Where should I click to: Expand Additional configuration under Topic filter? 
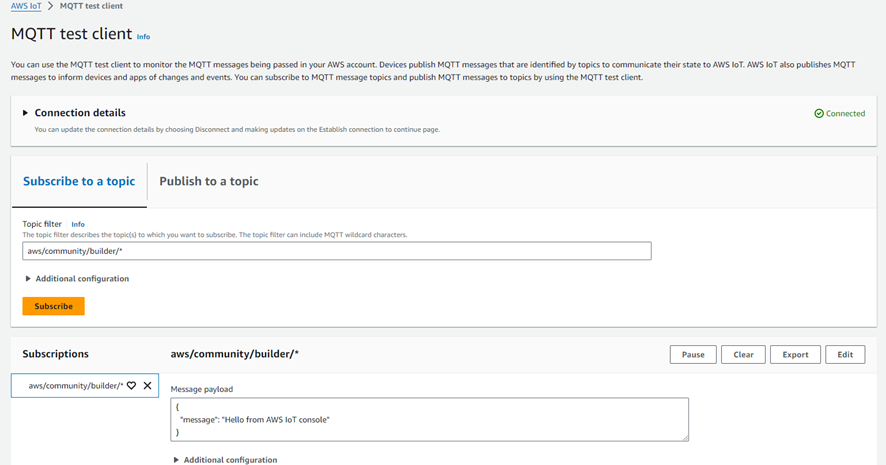tap(28, 279)
